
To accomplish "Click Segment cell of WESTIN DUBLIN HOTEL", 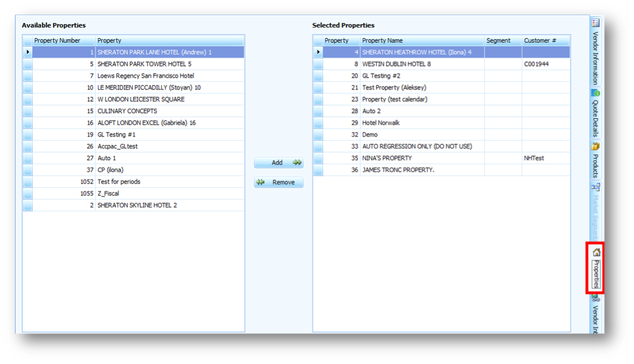I will [x=503, y=64].
